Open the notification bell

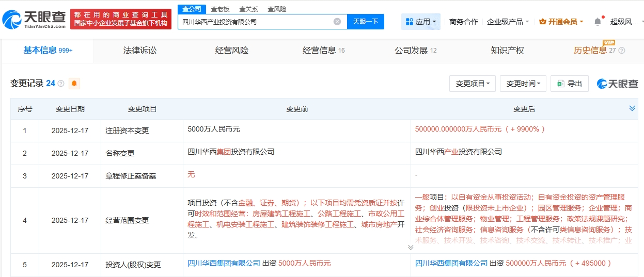(598, 22)
